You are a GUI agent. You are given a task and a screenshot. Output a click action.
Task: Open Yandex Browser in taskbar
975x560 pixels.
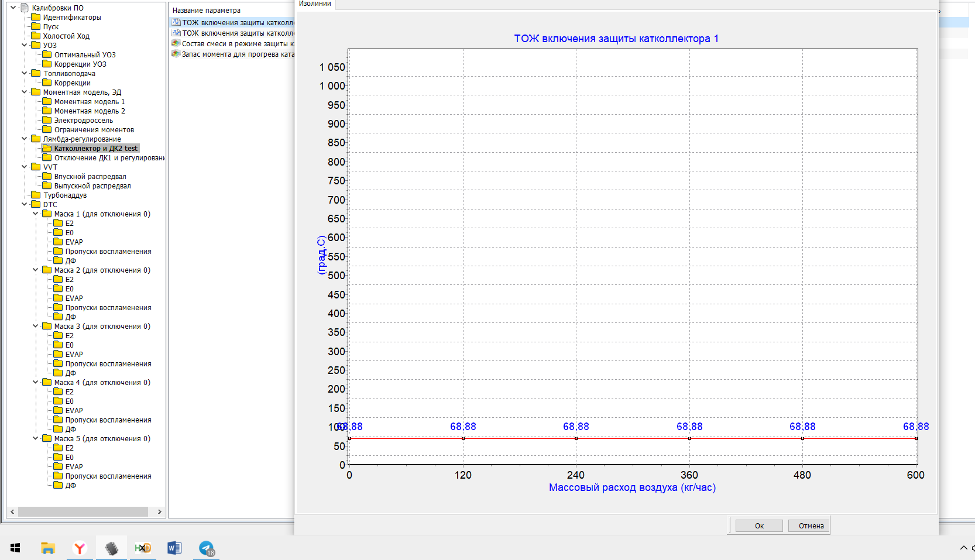coord(80,548)
